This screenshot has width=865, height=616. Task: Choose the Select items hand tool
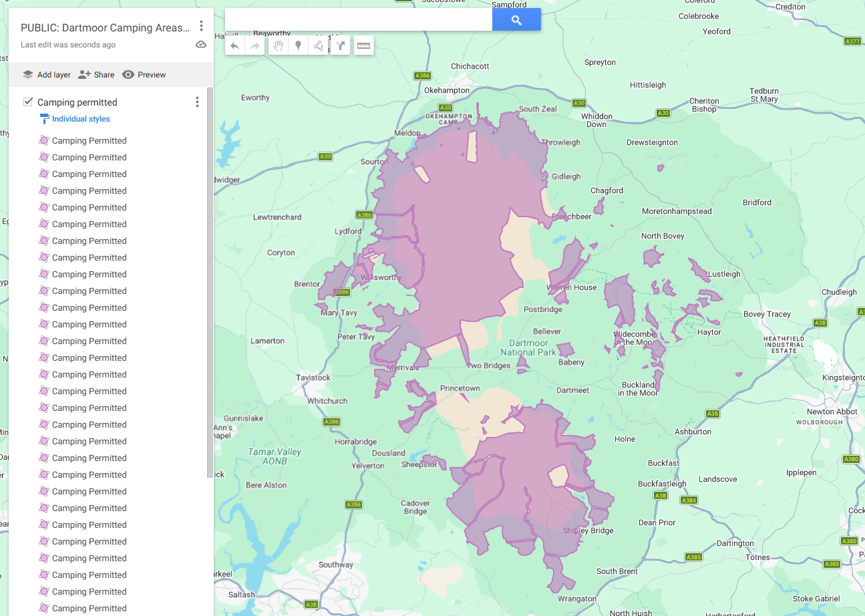pyautogui.click(x=279, y=46)
